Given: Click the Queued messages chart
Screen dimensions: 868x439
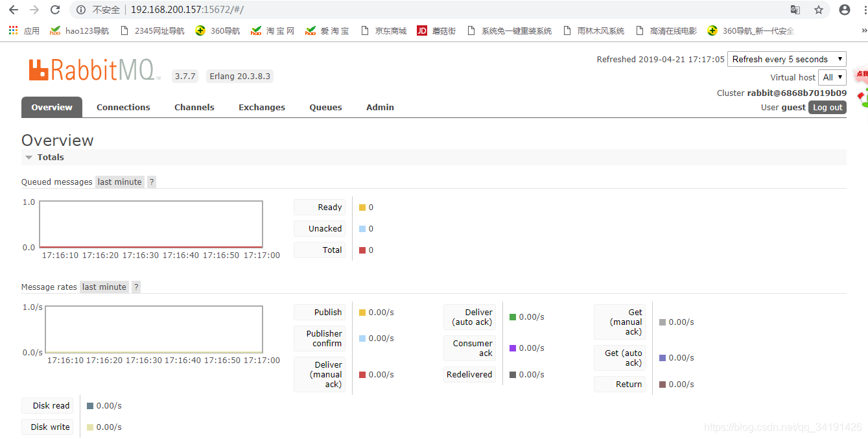Looking at the screenshot, I should pyautogui.click(x=151, y=224).
